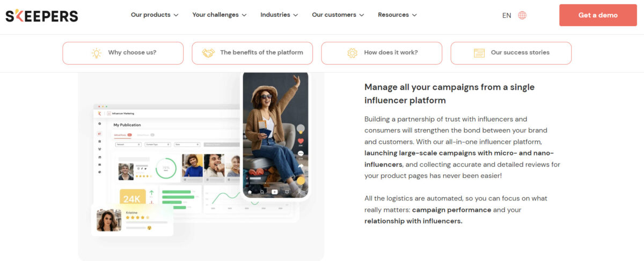The height and width of the screenshot is (261, 644).
Task: Click the handshake icon for platform benefits
Action: (x=208, y=53)
